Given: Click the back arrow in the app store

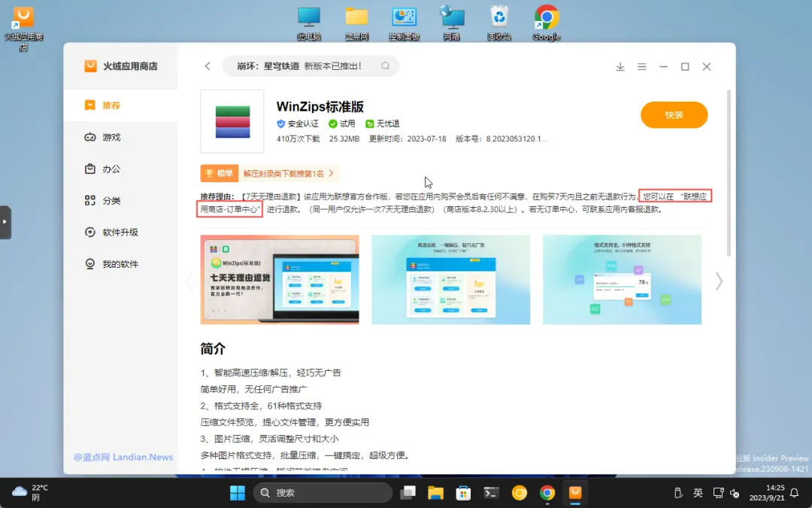Looking at the screenshot, I should [x=208, y=65].
